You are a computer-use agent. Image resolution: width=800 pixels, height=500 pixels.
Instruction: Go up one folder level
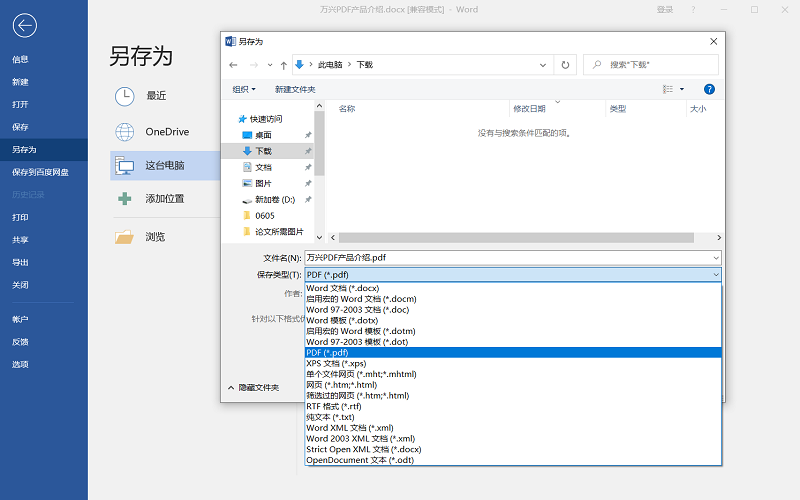(x=284, y=65)
